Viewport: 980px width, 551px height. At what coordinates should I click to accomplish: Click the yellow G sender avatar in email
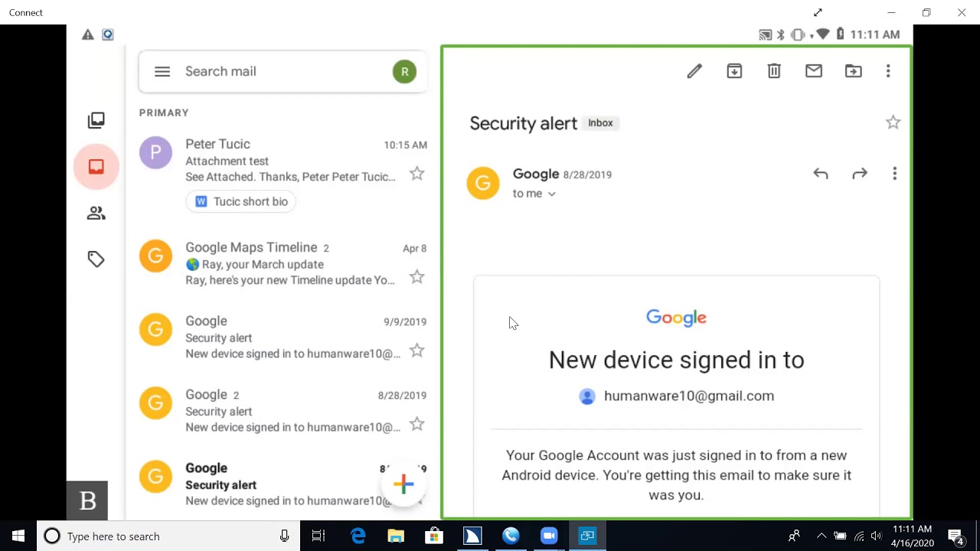(x=483, y=183)
